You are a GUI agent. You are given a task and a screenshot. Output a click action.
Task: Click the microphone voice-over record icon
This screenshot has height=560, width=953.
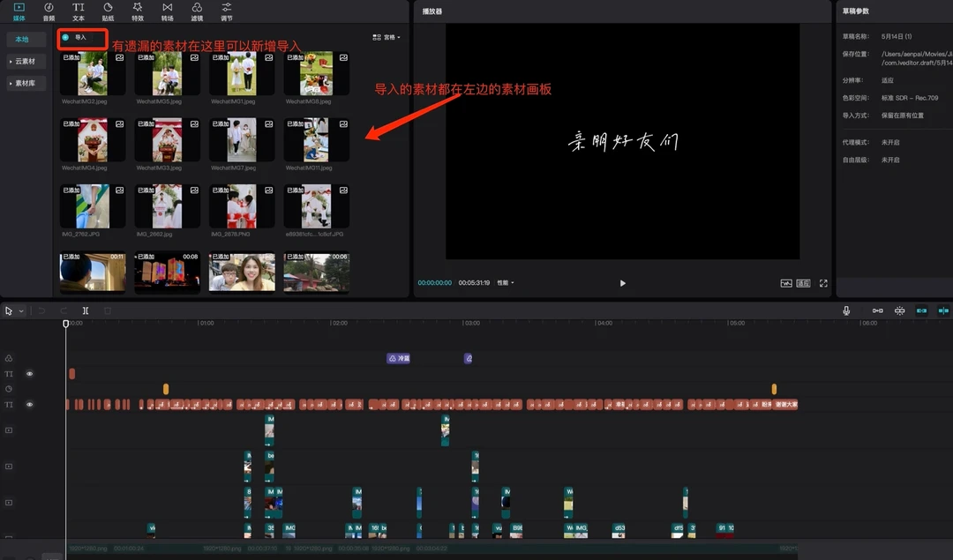pos(846,310)
